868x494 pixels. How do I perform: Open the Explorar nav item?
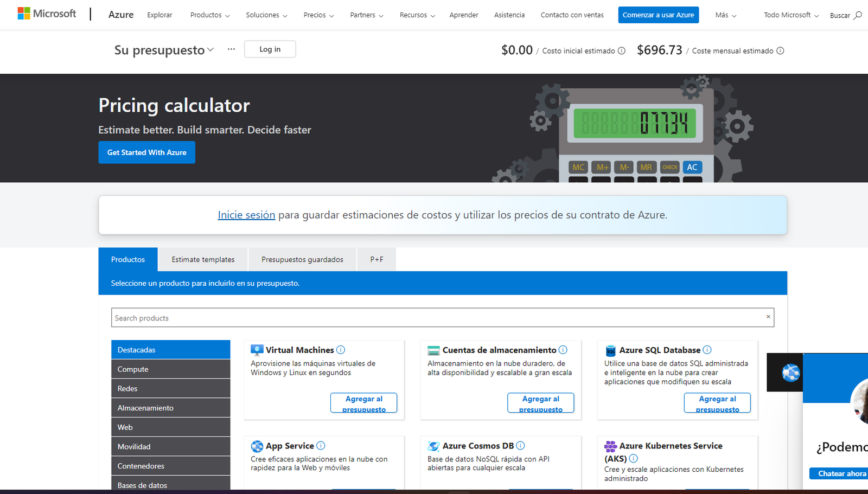(159, 15)
